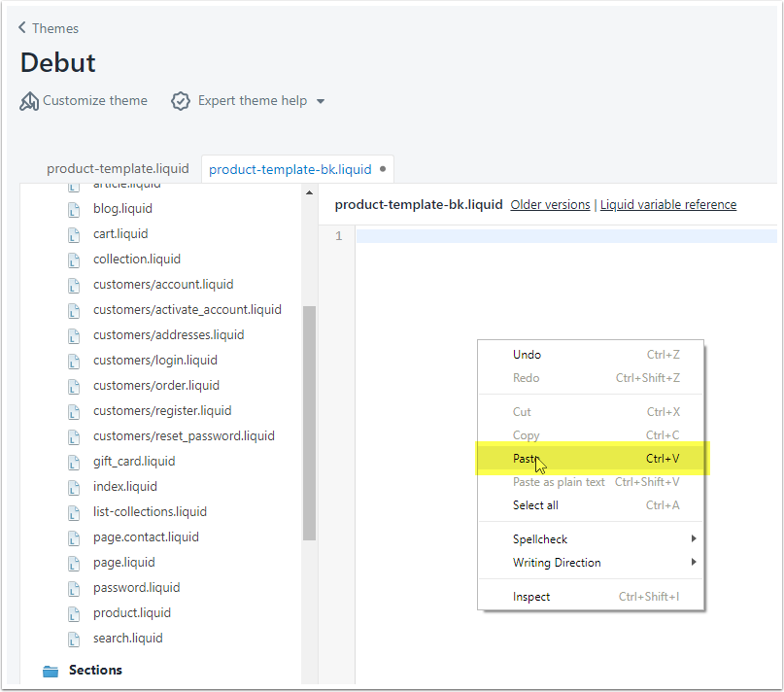Screen dimensions: 784x692
Task: Switch to product-template.liquid tab
Action: 118,168
